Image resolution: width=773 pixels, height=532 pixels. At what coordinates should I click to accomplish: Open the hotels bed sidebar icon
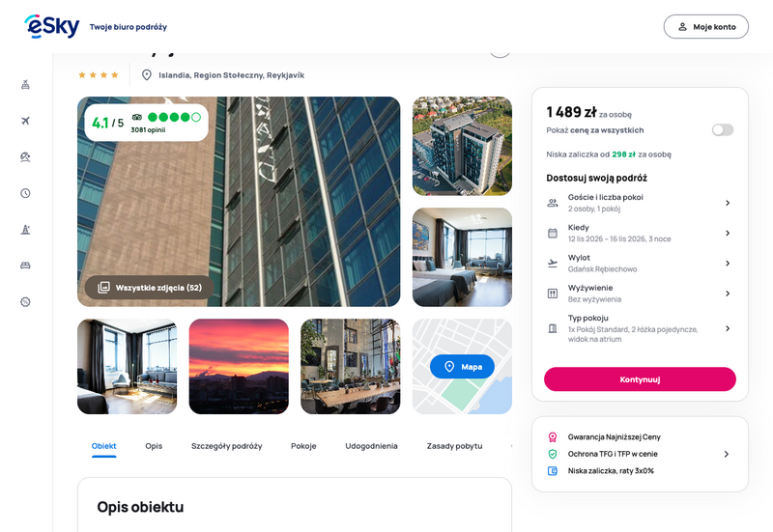click(x=25, y=266)
